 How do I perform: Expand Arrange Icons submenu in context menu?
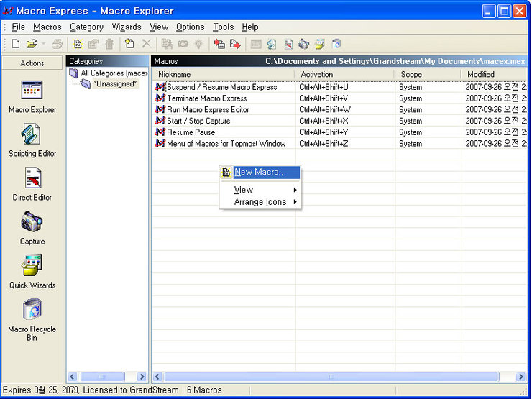[260, 202]
